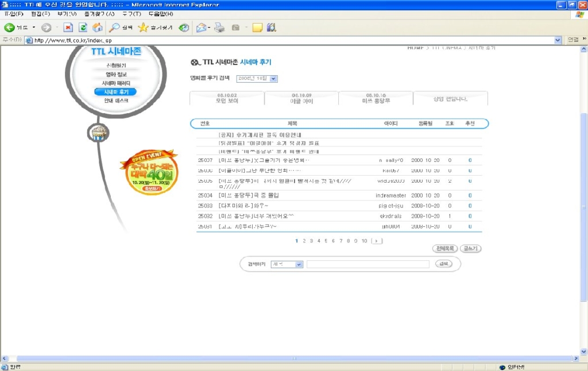The width and height of the screenshot is (588, 371).
Task: Click the Forward arrow toolbar icon
Action: pyautogui.click(x=46, y=28)
